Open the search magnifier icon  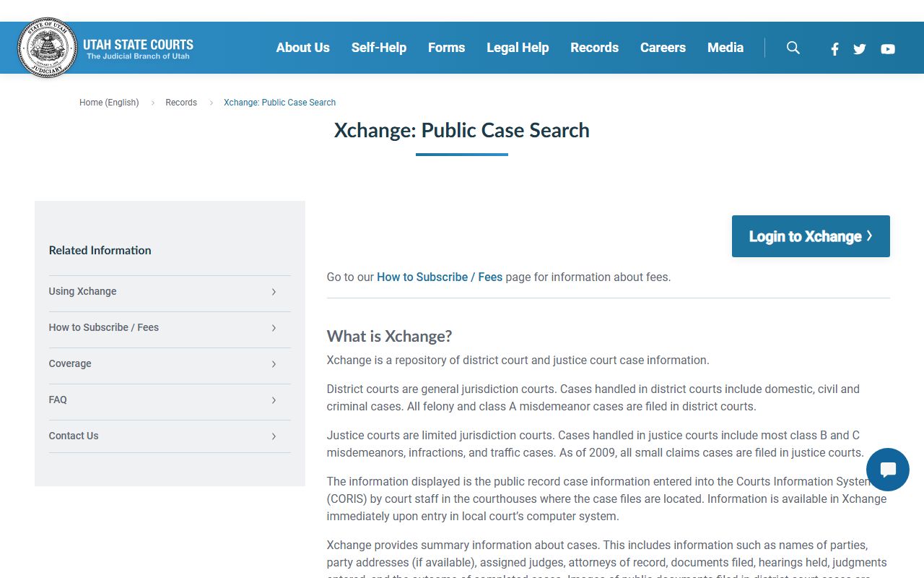tap(793, 48)
